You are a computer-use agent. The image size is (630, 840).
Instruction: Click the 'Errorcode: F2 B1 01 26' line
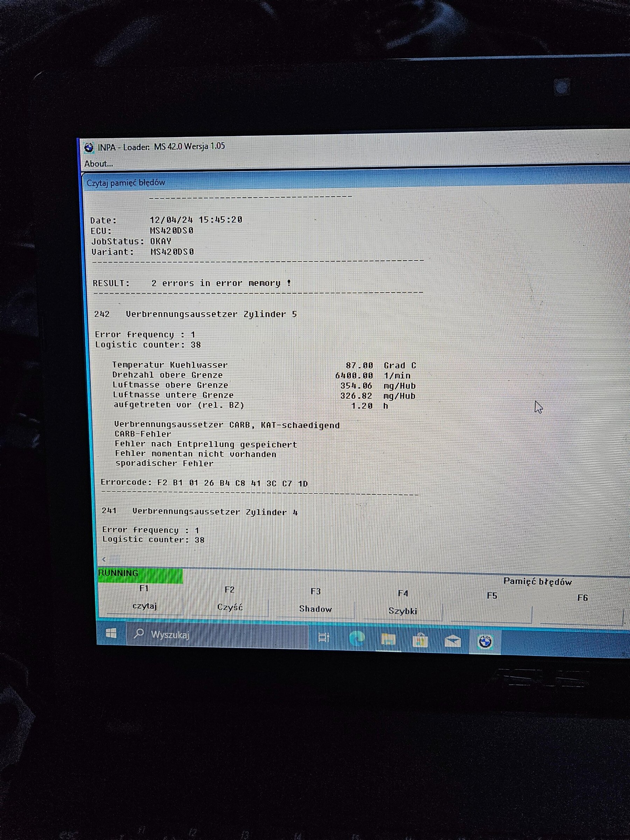(204, 483)
